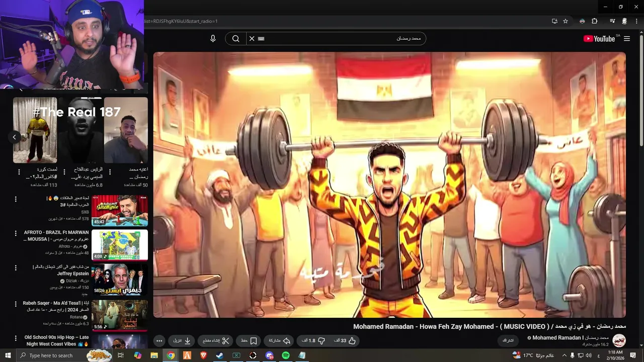Click the system tray volume icon
Viewport: 644px width, 362px height.
coord(589,355)
